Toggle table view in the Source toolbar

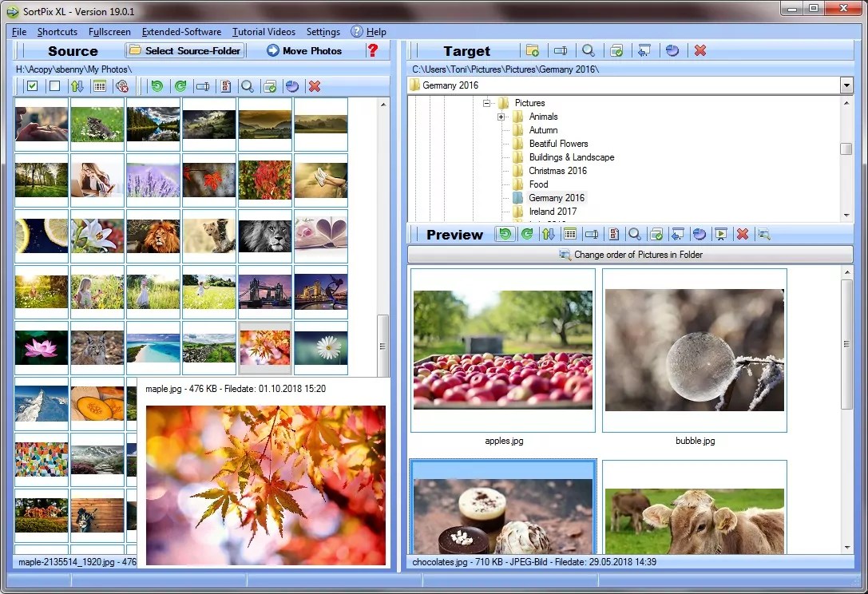(x=99, y=85)
